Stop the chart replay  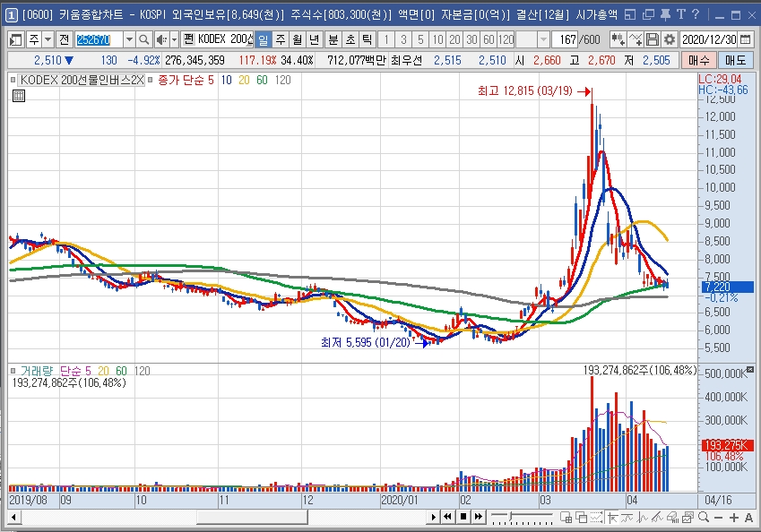click(463, 517)
